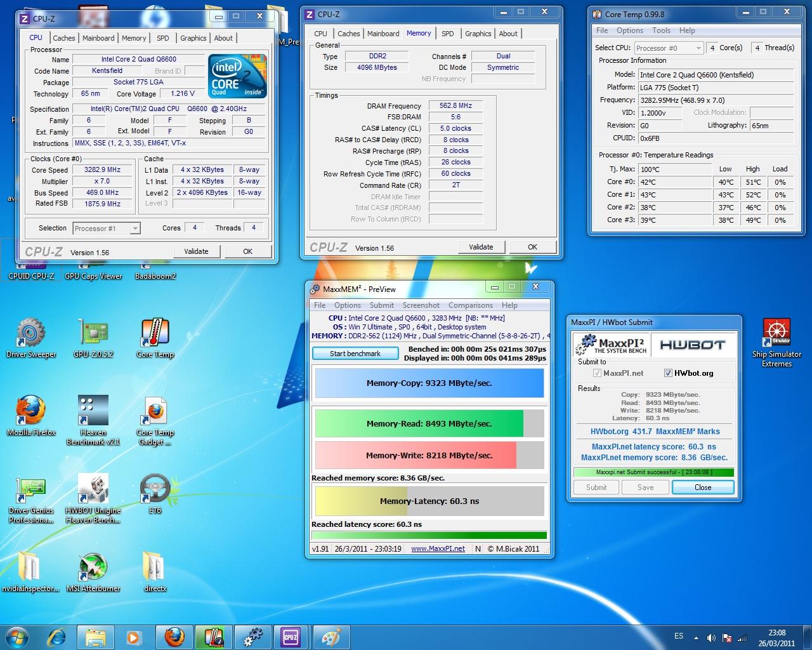Viewport: 812px width, 650px height.
Task: Open Select CPU dropdown in Core Temp
Action: click(669, 48)
